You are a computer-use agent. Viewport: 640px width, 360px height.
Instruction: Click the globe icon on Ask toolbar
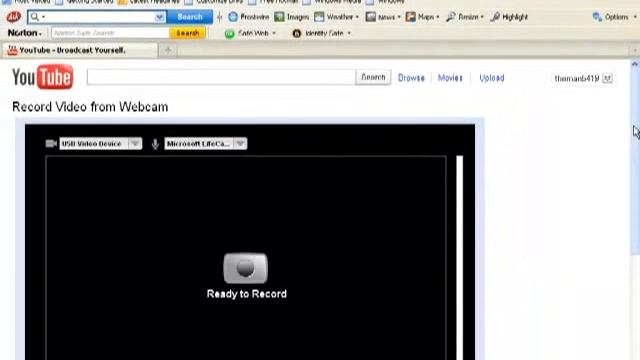[233, 17]
